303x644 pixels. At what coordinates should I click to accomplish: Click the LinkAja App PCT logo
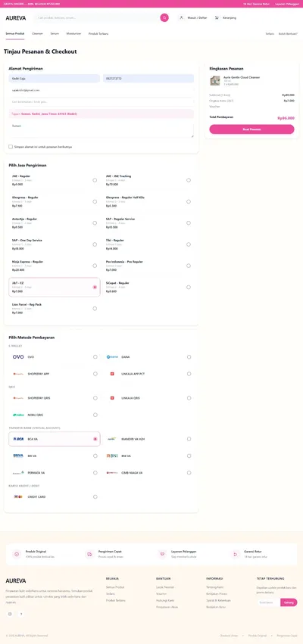(x=112, y=374)
